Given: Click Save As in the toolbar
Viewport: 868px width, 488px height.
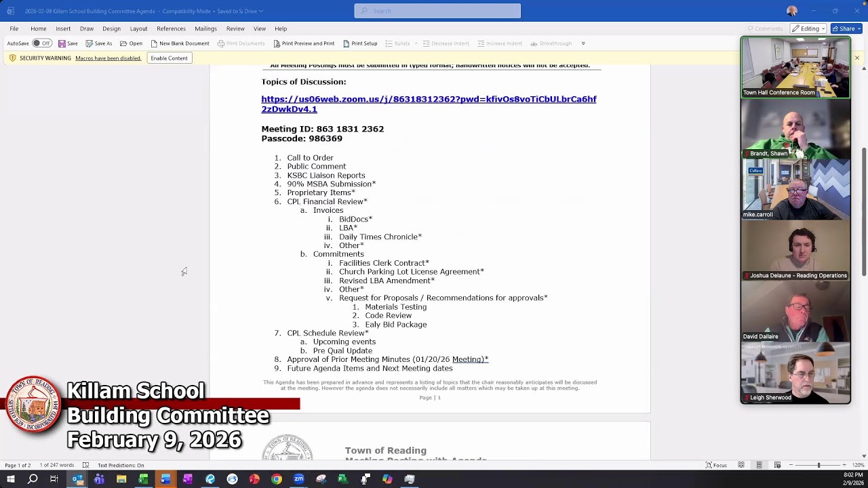Looking at the screenshot, I should coord(99,43).
